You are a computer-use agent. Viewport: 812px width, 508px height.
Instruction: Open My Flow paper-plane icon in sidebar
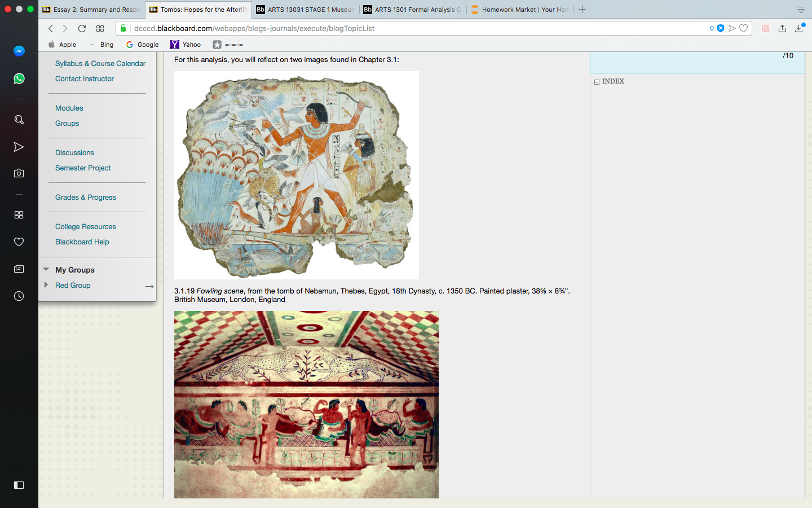(19, 147)
